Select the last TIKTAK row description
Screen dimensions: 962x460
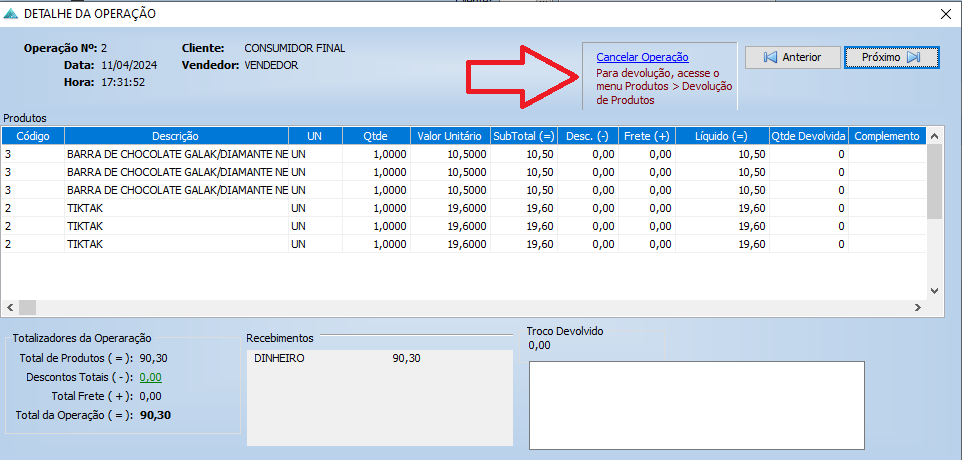(x=177, y=244)
